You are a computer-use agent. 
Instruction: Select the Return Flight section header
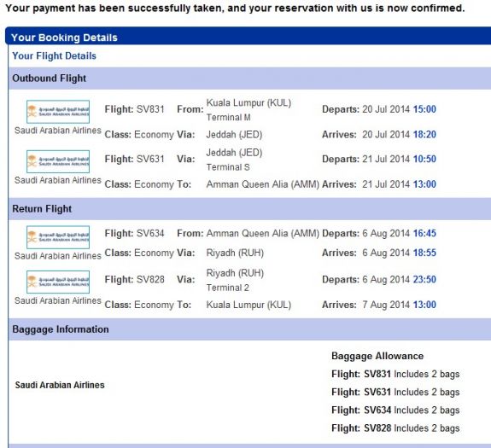pyautogui.click(x=249, y=209)
